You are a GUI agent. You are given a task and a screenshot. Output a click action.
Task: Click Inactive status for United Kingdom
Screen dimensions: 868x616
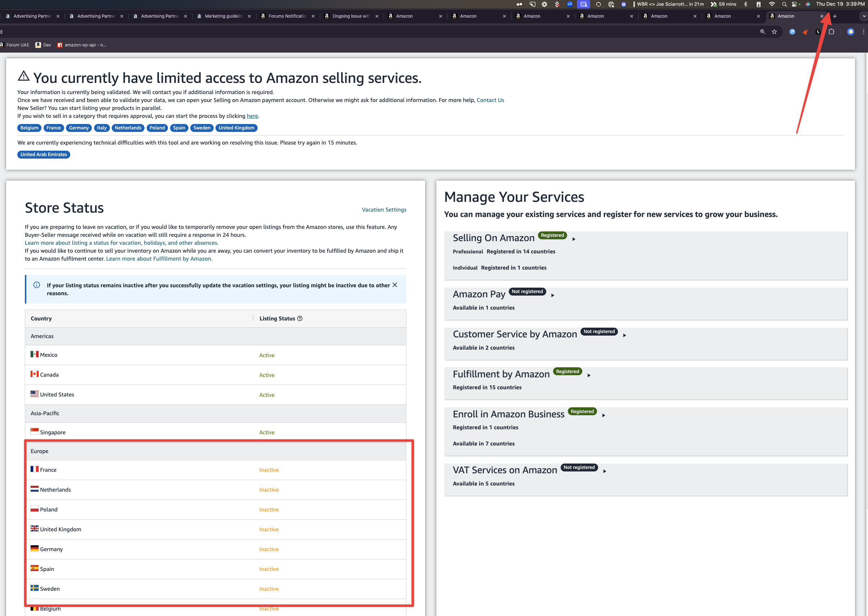click(x=269, y=529)
